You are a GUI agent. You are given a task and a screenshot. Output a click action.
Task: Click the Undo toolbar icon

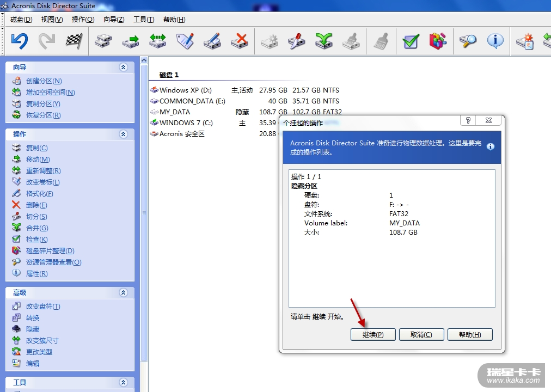coord(19,41)
